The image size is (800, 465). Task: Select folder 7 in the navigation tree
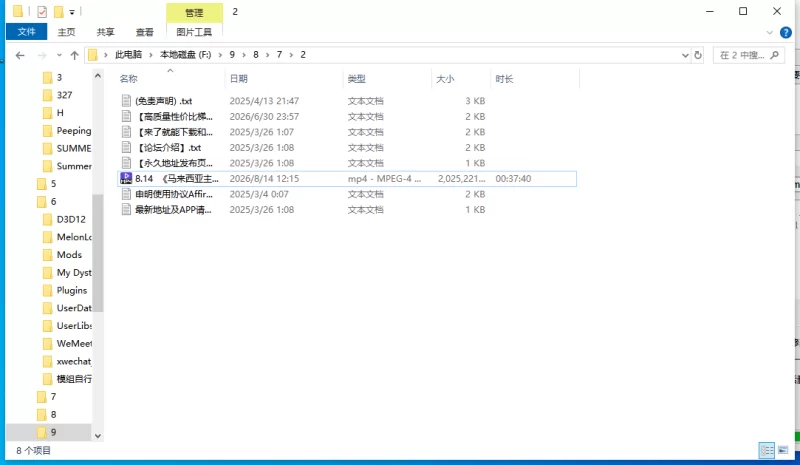pyautogui.click(x=53, y=397)
